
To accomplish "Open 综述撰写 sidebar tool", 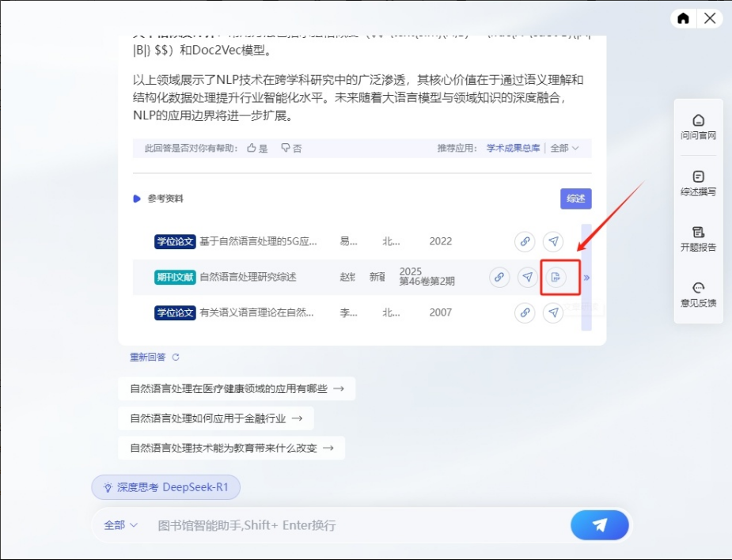I will pos(698,184).
